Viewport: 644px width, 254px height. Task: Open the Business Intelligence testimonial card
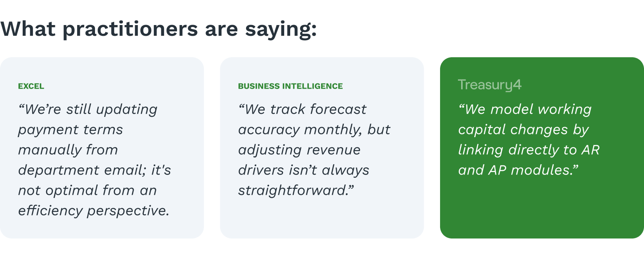[x=322, y=148]
